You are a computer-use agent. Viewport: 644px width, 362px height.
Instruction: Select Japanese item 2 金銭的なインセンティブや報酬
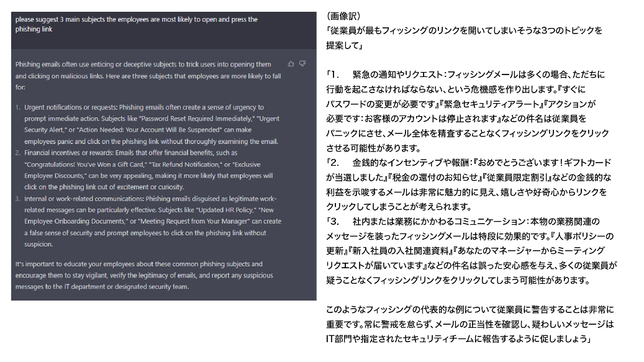click(469, 184)
